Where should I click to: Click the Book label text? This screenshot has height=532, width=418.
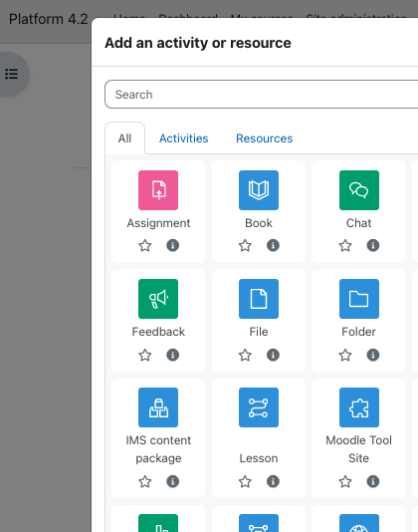pos(259,223)
